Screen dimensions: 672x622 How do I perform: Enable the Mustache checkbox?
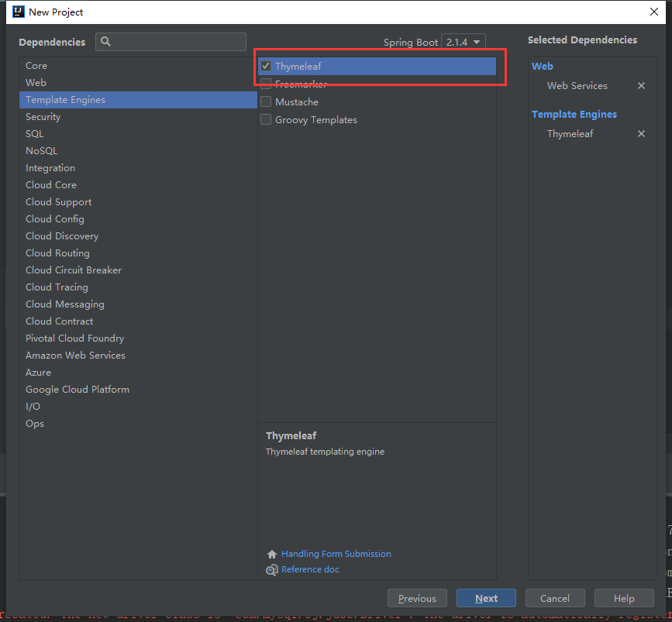[x=266, y=102]
